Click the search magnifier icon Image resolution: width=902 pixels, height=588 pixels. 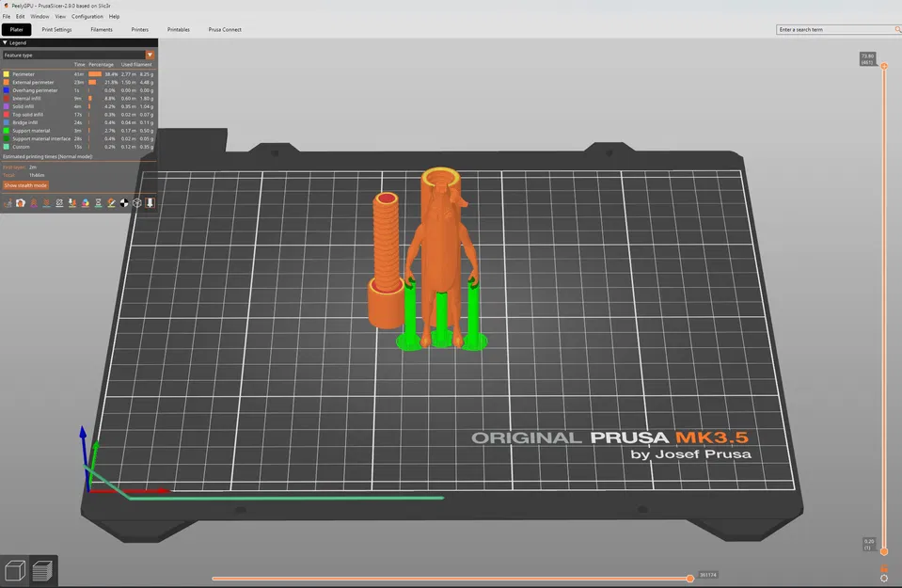coord(897,29)
